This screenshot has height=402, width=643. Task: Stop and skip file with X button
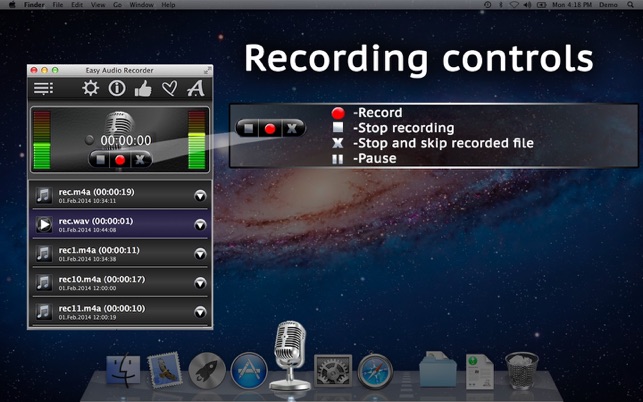140,160
